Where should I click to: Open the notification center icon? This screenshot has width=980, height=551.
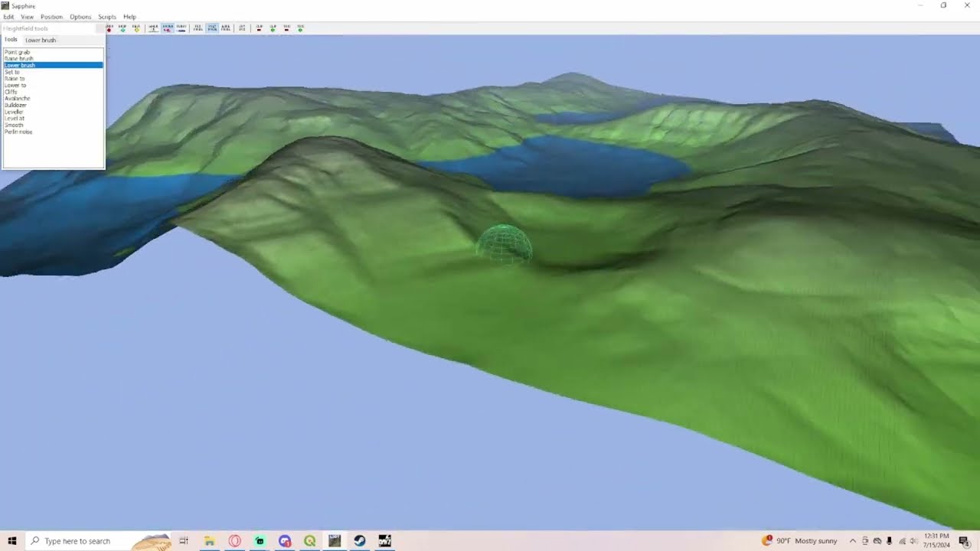pyautogui.click(x=964, y=541)
